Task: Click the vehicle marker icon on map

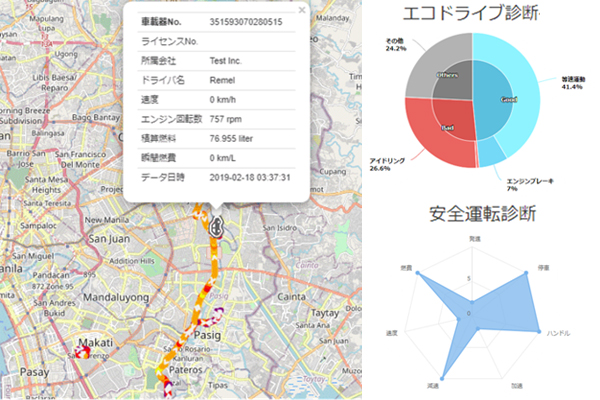Action: [216, 227]
